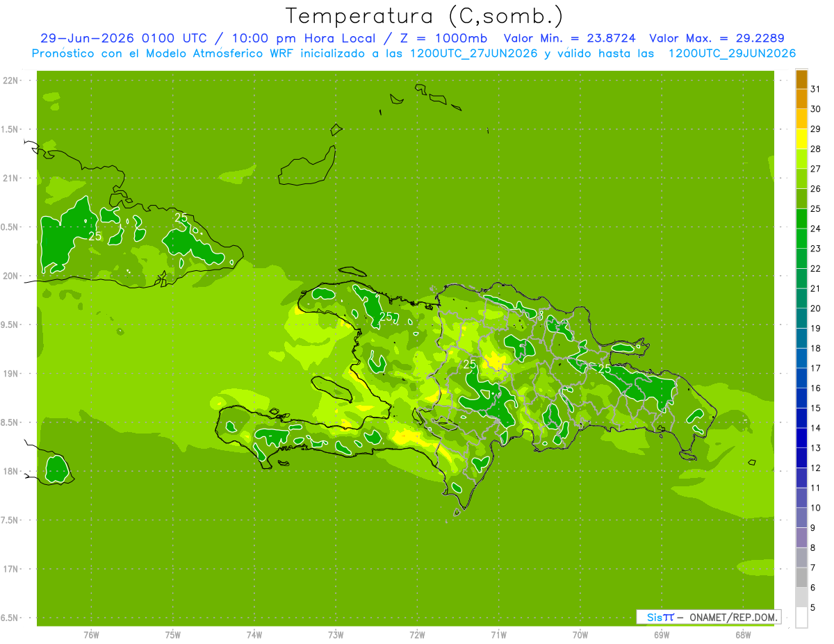834x644 pixels.
Task: Click the "Temperatura (C,somb.)" map title
Action: (425, 16)
